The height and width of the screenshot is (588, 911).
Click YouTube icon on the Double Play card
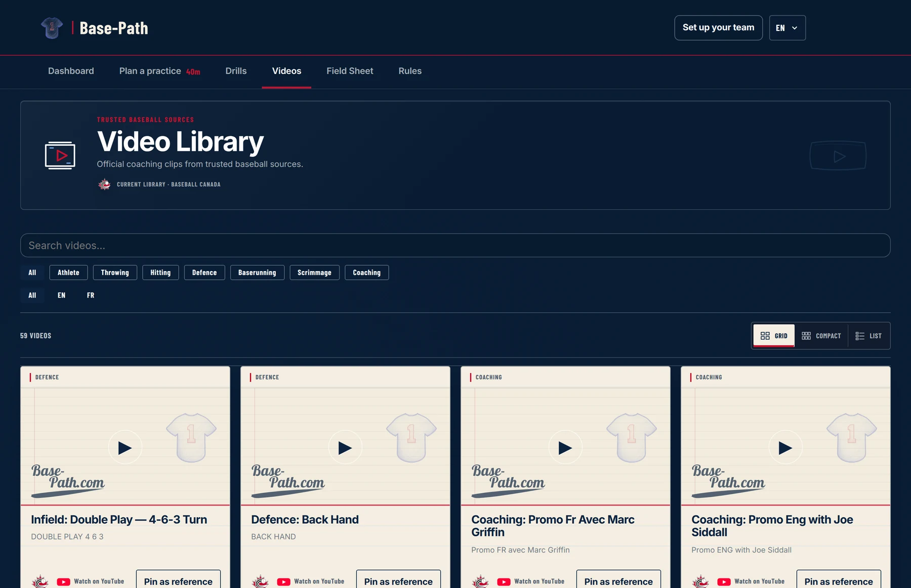(64, 582)
